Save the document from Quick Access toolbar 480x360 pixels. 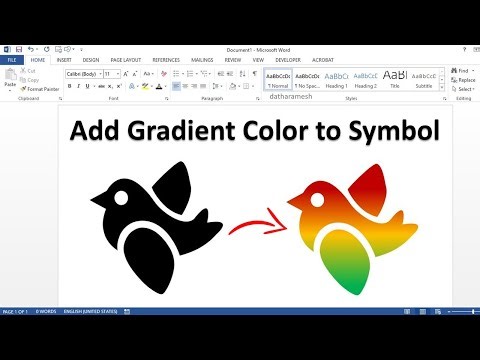19,50
